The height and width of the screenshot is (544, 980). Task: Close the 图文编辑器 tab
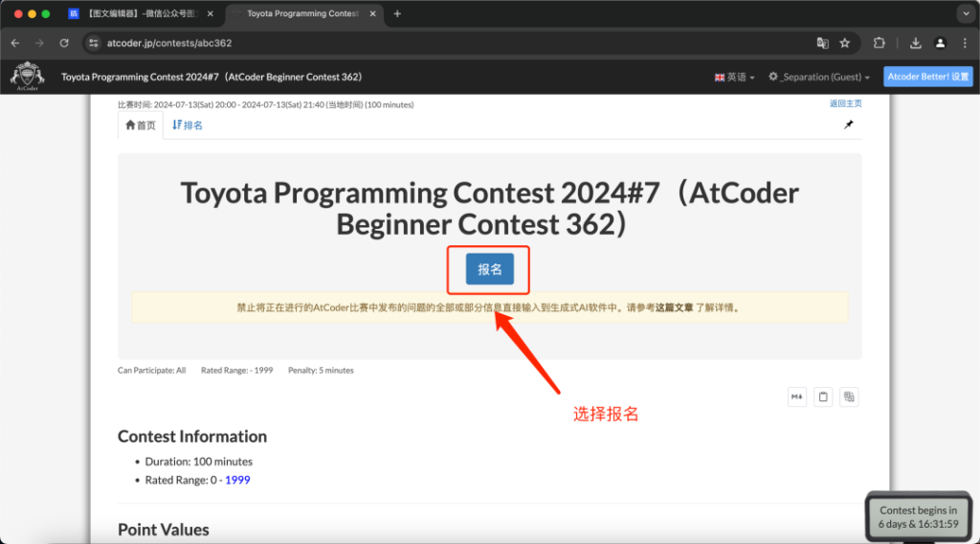(210, 13)
